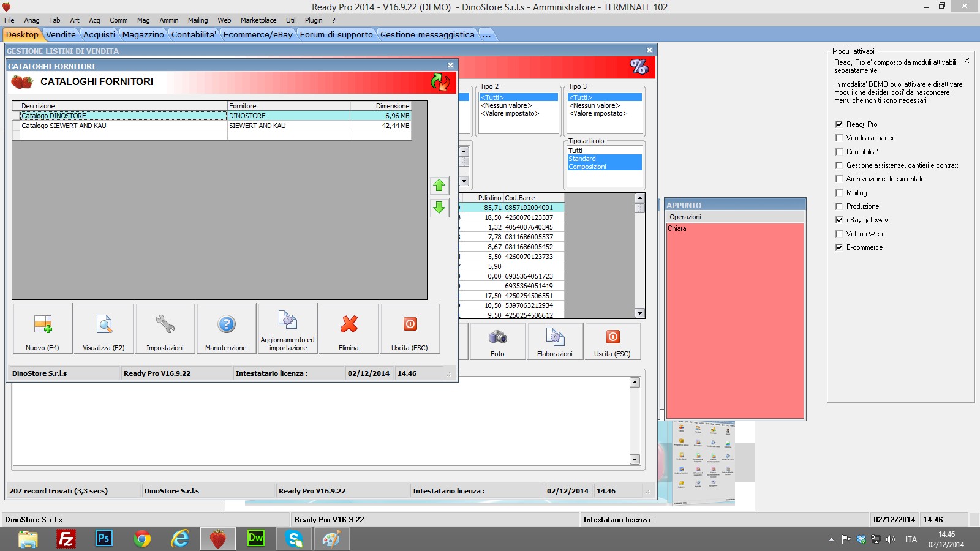This screenshot has height=551, width=980.
Task: Open Manutenzione help button
Action: (227, 329)
